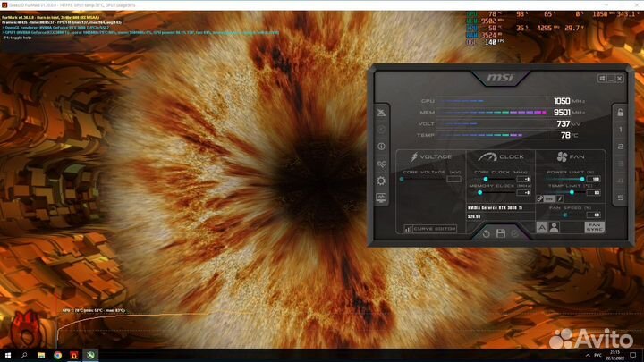Click the Core Clock slider handle
Viewport: 644px width, 362px height.
(x=486, y=179)
